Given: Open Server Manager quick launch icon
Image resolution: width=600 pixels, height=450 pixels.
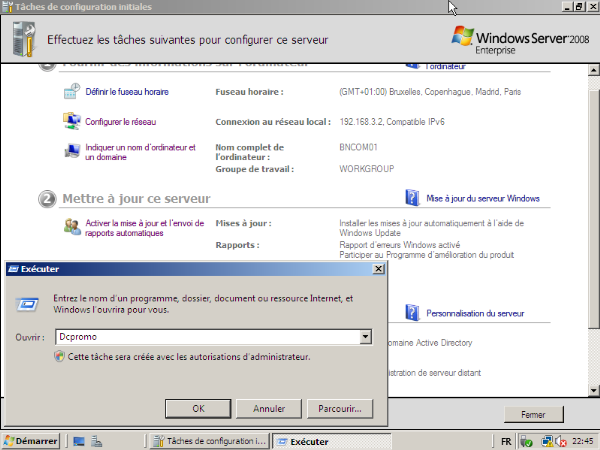Looking at the screenshot, I should (96, 441).
